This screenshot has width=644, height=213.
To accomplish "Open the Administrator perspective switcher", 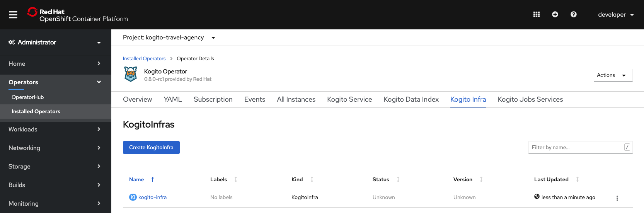I will point(55,42).
